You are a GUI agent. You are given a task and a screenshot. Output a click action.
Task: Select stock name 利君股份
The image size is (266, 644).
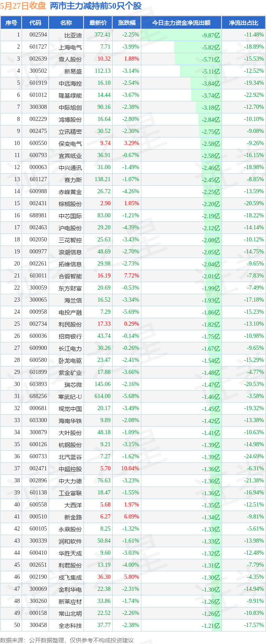pos(70,565)
